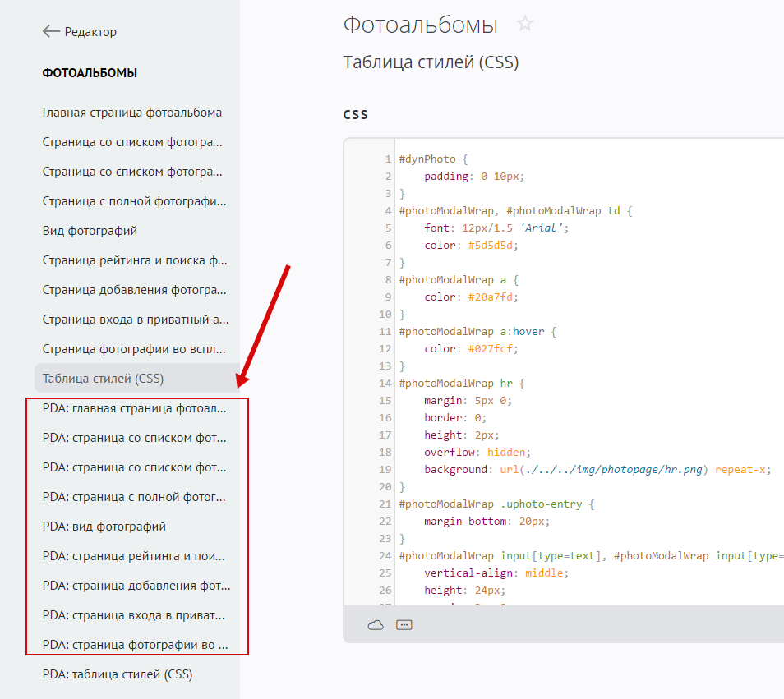Select Страница с полной фотографией item

tap(134, 201)
